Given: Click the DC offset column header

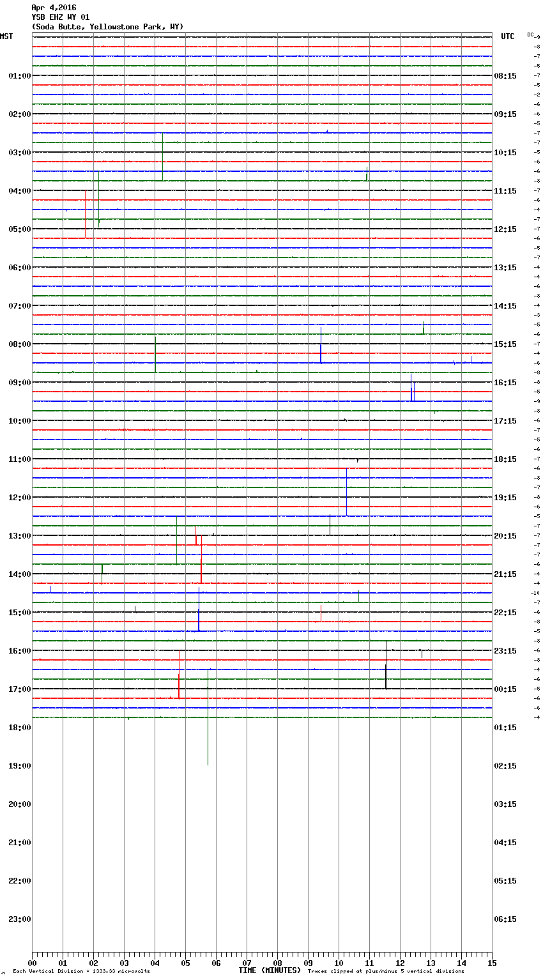Looking at the screenshot, I should (x=531, y=34).
